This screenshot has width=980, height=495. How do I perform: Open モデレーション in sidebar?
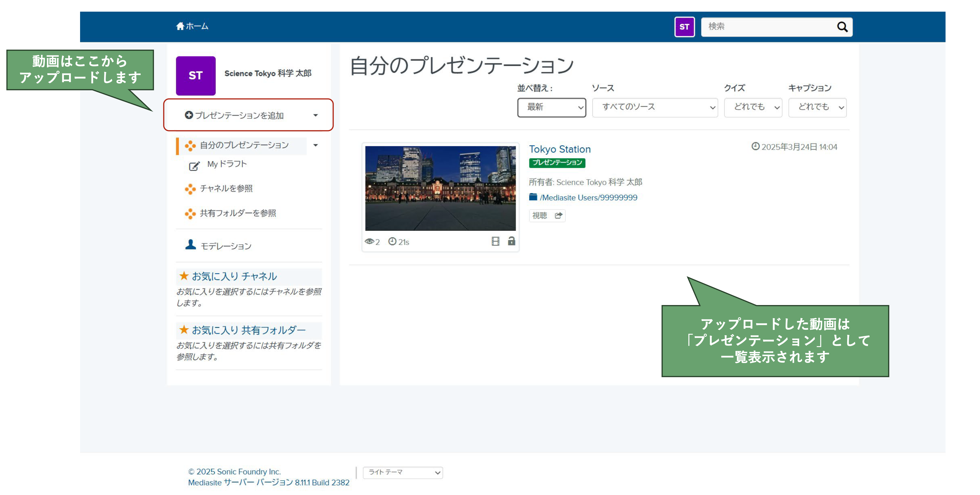pyautogui.click(x=226, y=246)
